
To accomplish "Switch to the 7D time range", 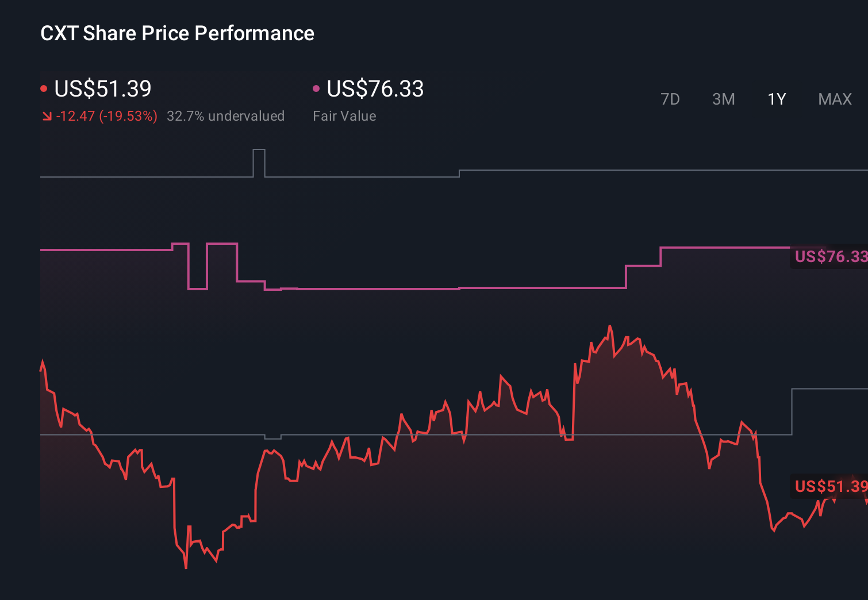I will [670, 99].
